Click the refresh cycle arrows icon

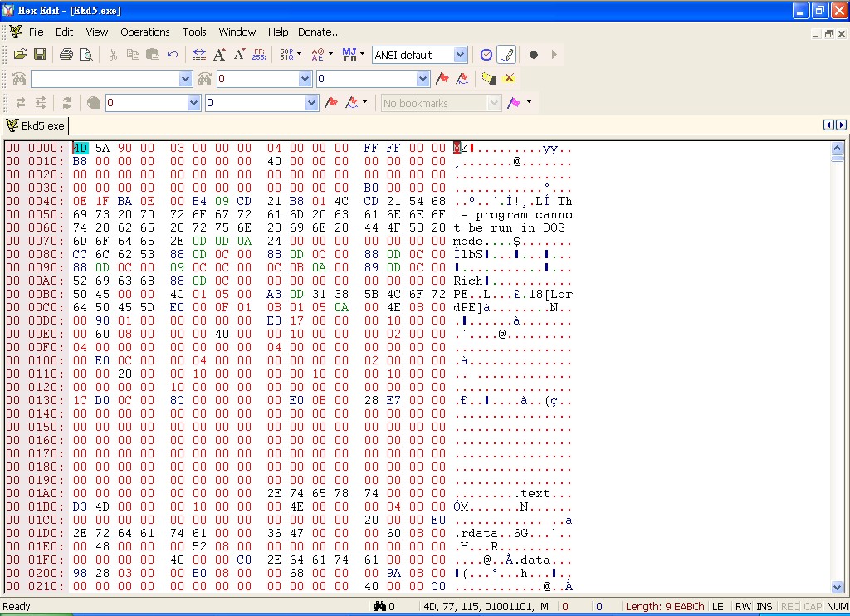66,102
